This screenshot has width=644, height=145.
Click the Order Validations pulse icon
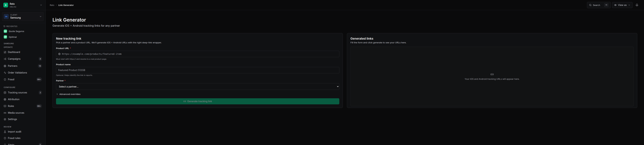click(x=5, y=73)
